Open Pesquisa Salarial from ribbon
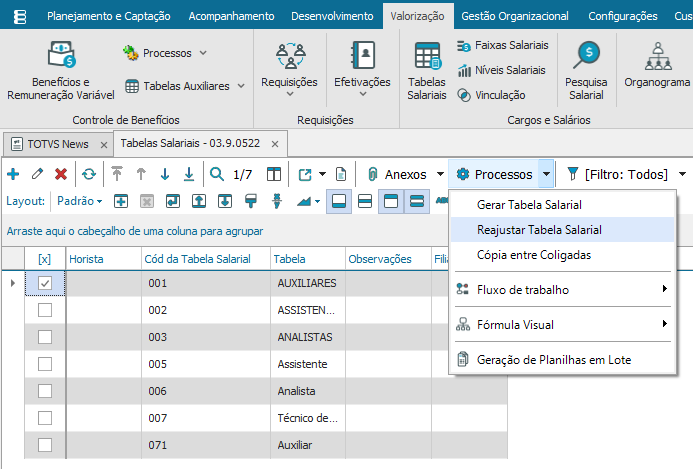Viewport: 693px width, 469px height. pos(585,71)
